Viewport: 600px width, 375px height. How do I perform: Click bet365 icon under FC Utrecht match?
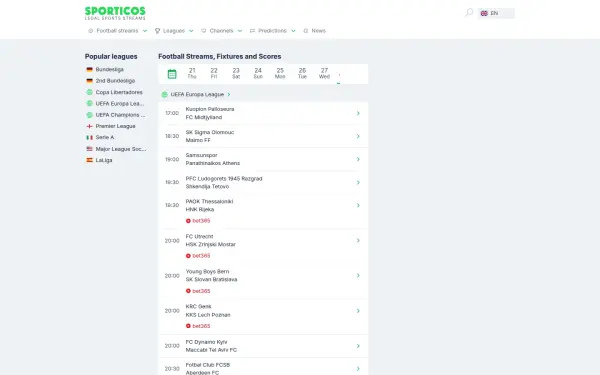point(188,256)
